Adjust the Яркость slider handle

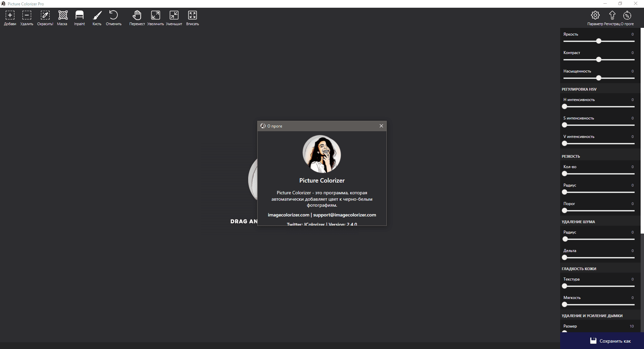[599, 41]
